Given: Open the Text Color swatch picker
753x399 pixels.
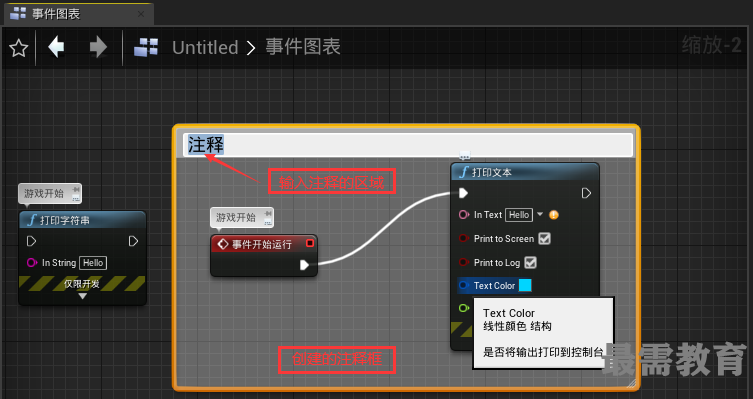Looking at the screenshot, I should click(x=525, y=286).
